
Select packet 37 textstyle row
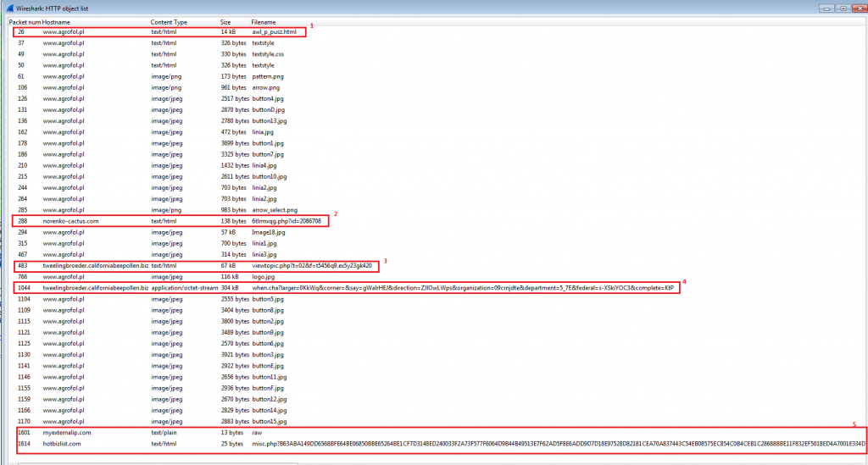pos(437,43)
